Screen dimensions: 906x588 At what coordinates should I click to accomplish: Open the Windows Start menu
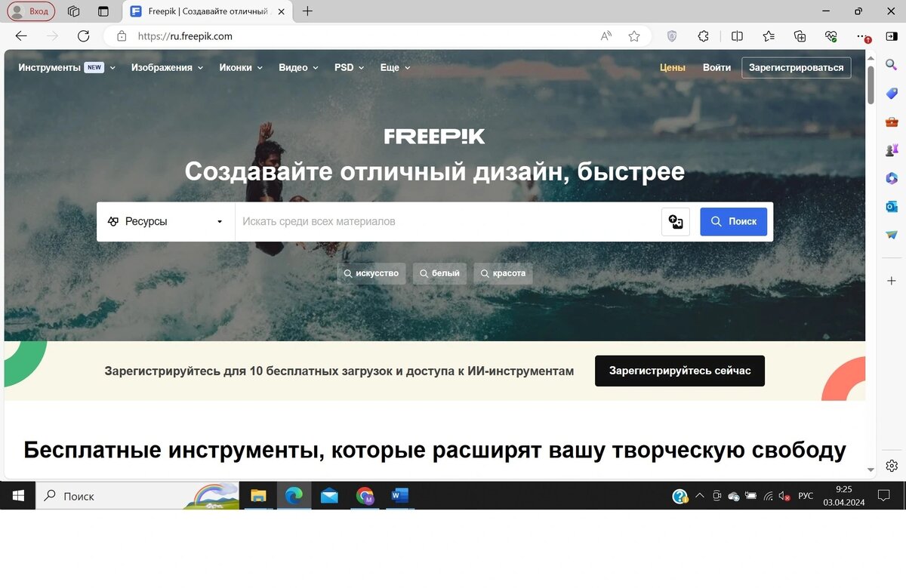point(18,496)
